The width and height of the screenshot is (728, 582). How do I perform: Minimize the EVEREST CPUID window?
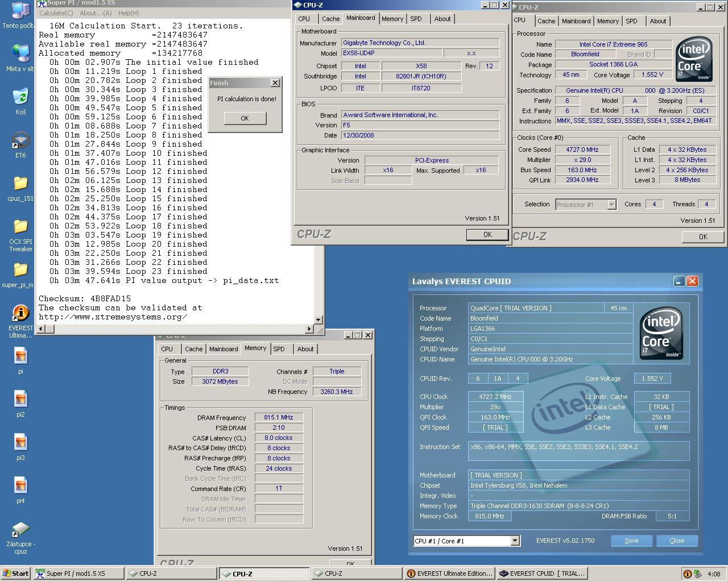click(679, 281)
